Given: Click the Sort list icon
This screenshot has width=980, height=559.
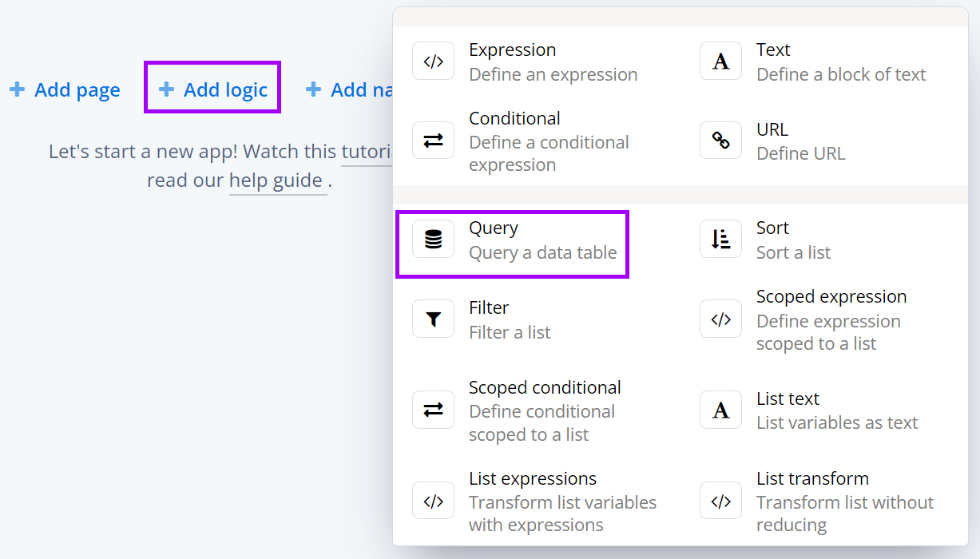Looking at the screenshot, I should (720, 238).
